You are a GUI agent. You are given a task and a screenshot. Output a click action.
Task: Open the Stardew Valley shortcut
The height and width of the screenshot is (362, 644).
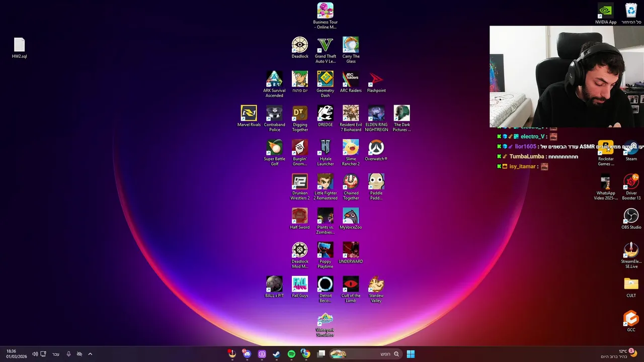[x=376, y=290]
